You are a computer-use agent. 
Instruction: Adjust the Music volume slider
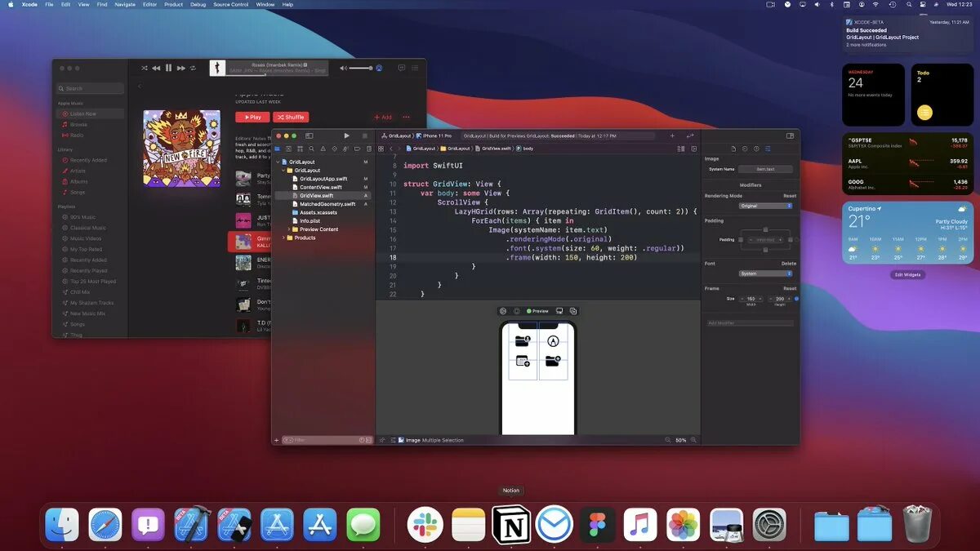click(x=360, y=68)
